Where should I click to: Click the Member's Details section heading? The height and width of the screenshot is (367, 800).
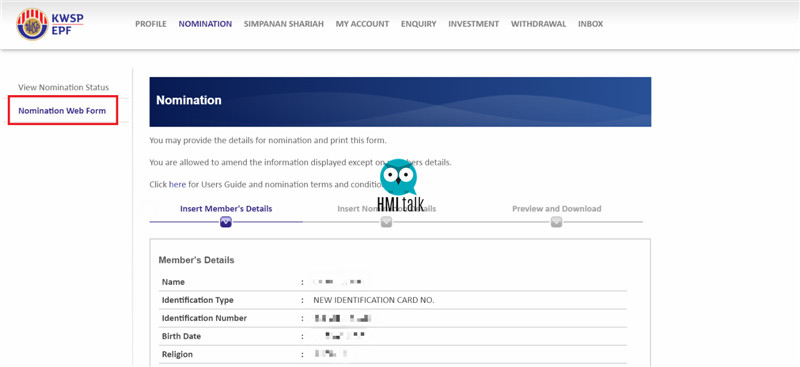pyautogui.click(x=196, y=260)
